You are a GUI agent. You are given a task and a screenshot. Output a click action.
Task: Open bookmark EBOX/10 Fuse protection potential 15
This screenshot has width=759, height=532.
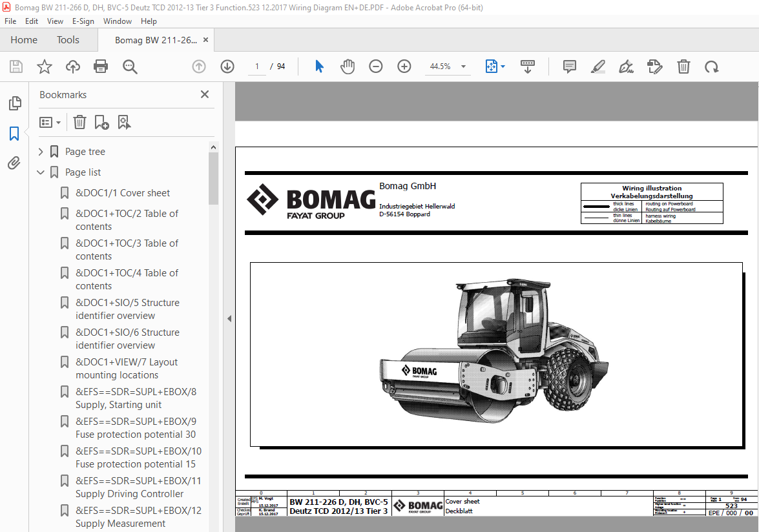point(138,458)
